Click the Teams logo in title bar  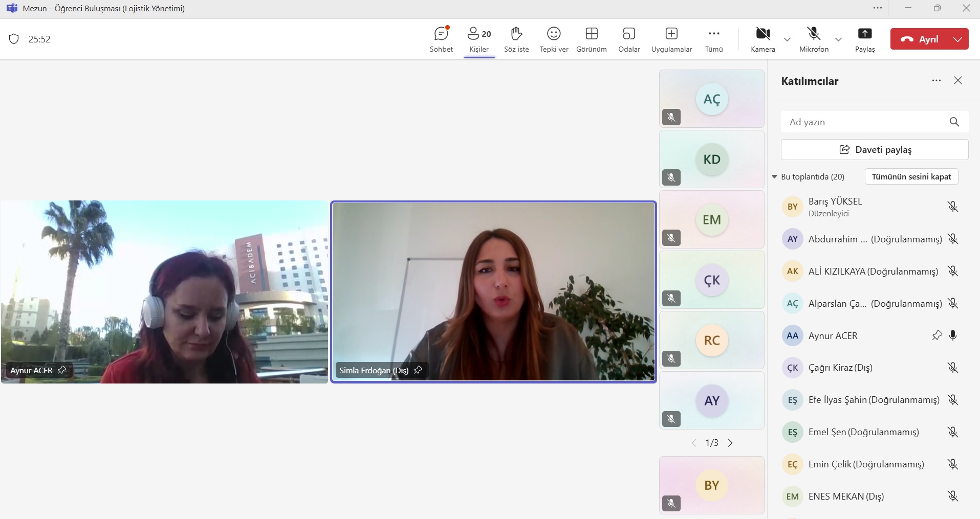coord(11,8)
